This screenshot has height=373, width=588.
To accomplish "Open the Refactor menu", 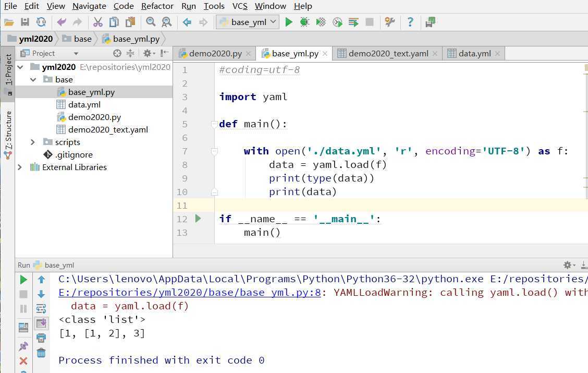I will pos(157,6).
